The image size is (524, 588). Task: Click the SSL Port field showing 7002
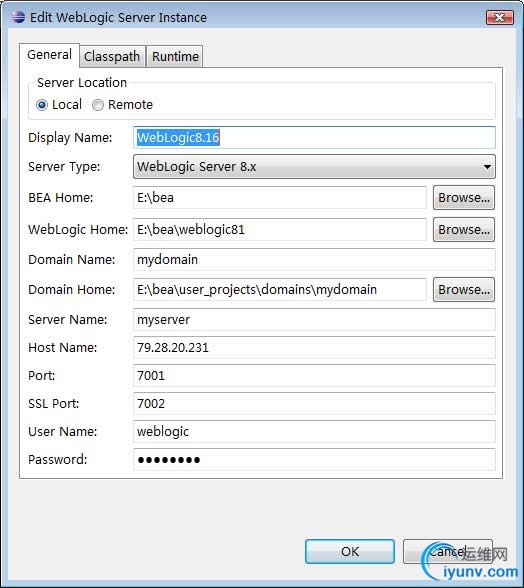pos(314,404)
